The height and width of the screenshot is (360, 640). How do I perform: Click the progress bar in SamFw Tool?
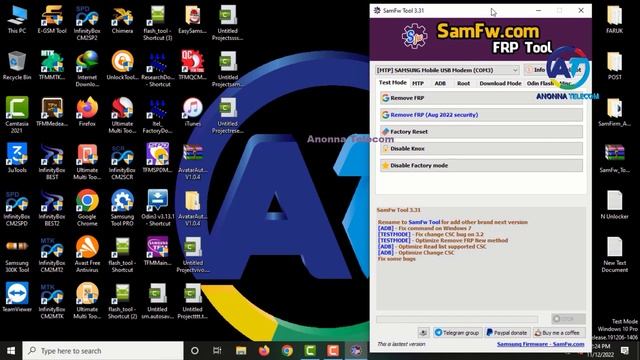(x=457, y=319)
